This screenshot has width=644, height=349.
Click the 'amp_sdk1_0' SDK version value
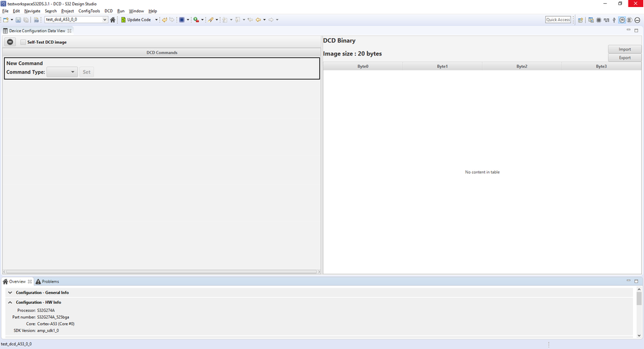[x=48, y=330]
